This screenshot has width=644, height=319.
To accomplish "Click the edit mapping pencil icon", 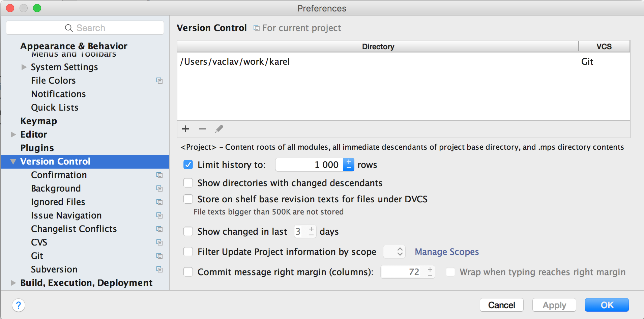I will tap(219, 129).
